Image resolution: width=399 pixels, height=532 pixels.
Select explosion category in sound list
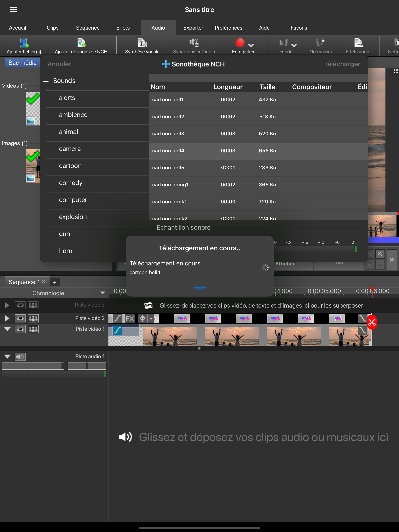coord(97,217)
